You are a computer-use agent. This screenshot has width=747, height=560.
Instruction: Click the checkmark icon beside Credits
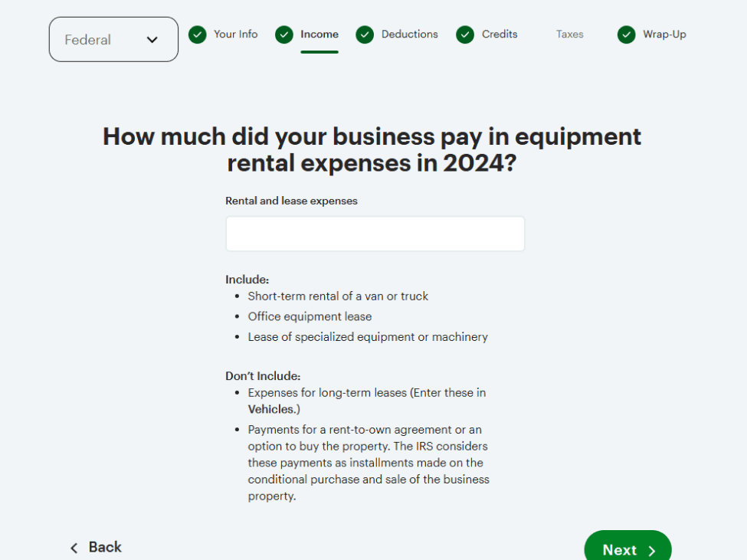coord(465,34)
